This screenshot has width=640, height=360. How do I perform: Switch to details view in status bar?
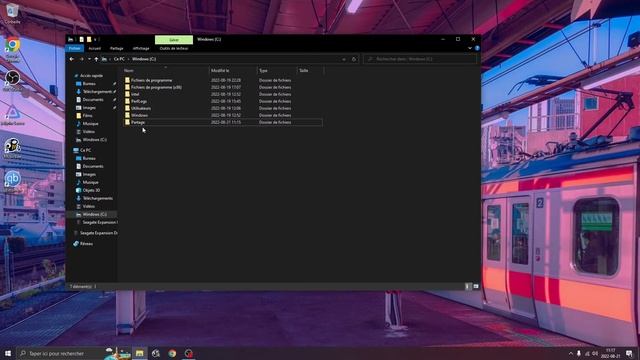click(468, 287)
